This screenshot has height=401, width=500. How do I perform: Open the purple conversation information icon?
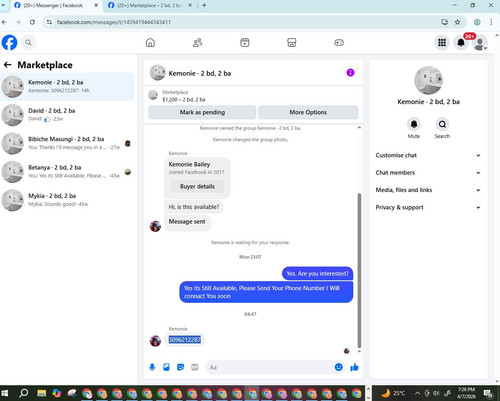[350, 73]
